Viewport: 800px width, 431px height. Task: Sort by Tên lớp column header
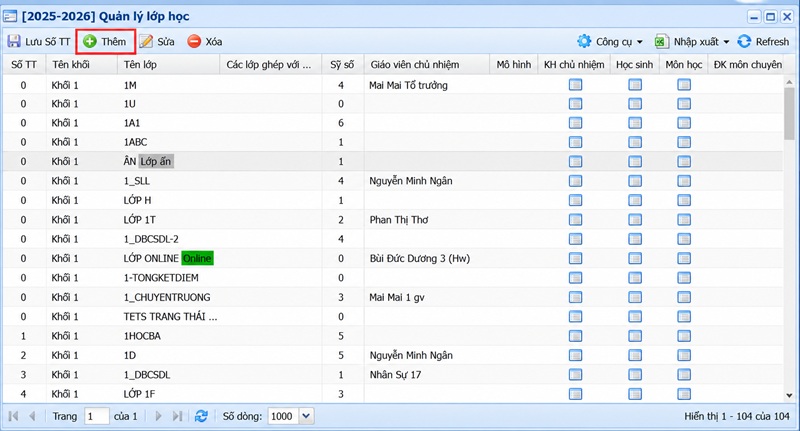(x=169, y=65)
